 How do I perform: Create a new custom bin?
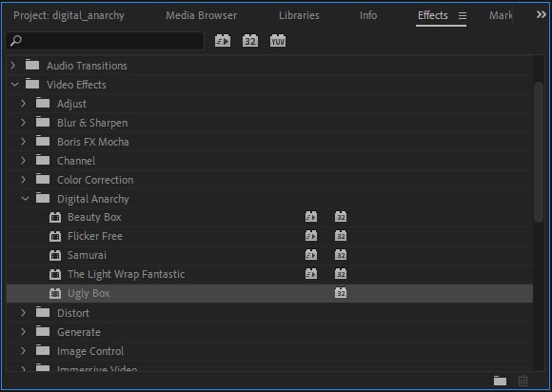500,381
